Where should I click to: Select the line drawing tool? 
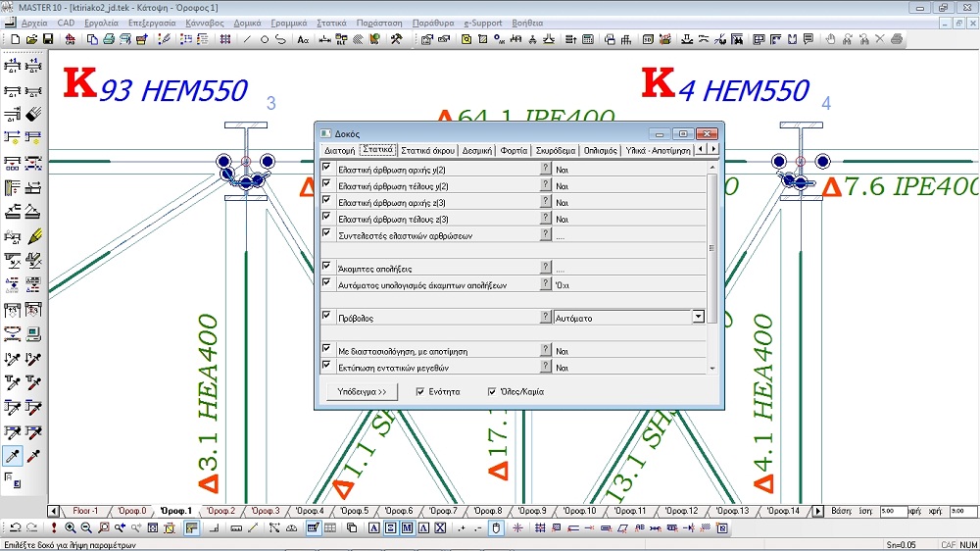(247, 39)
